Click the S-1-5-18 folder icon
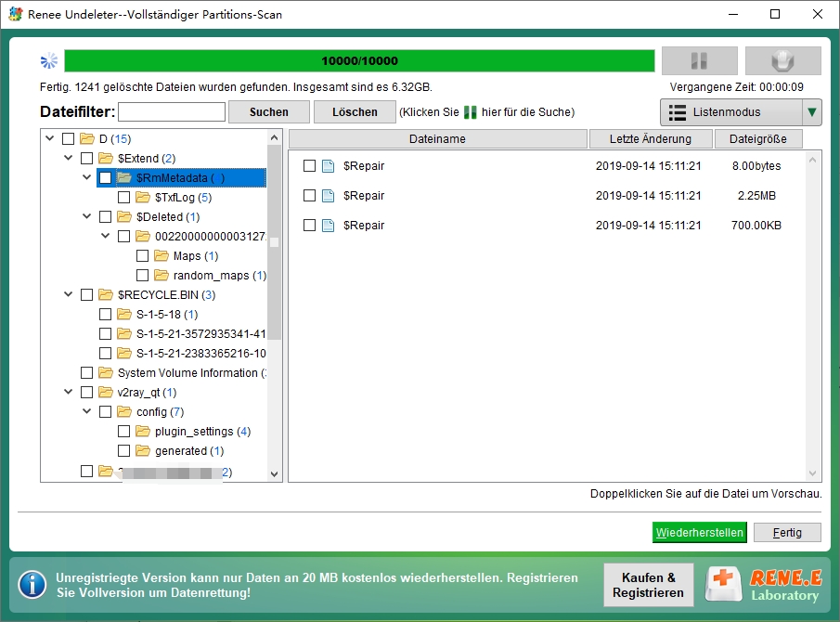The height and width of the screenshot is (622, 840). pos(124,314)
